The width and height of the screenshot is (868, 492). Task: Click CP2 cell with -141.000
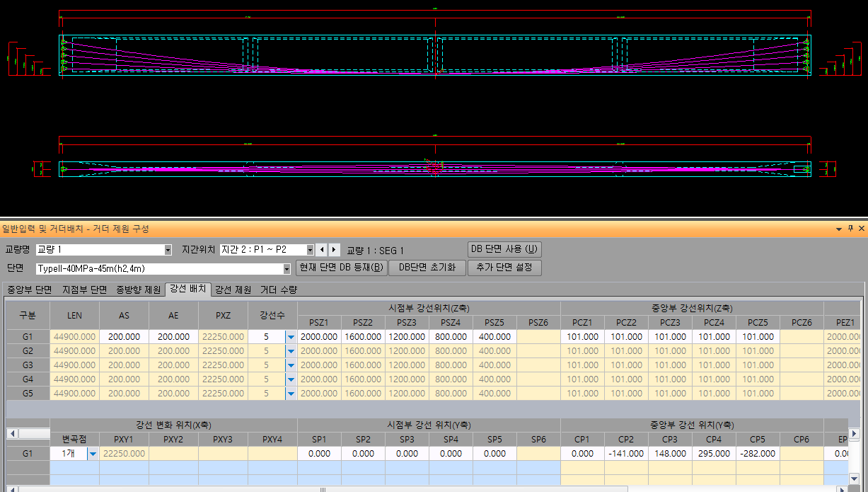point(626,454)
